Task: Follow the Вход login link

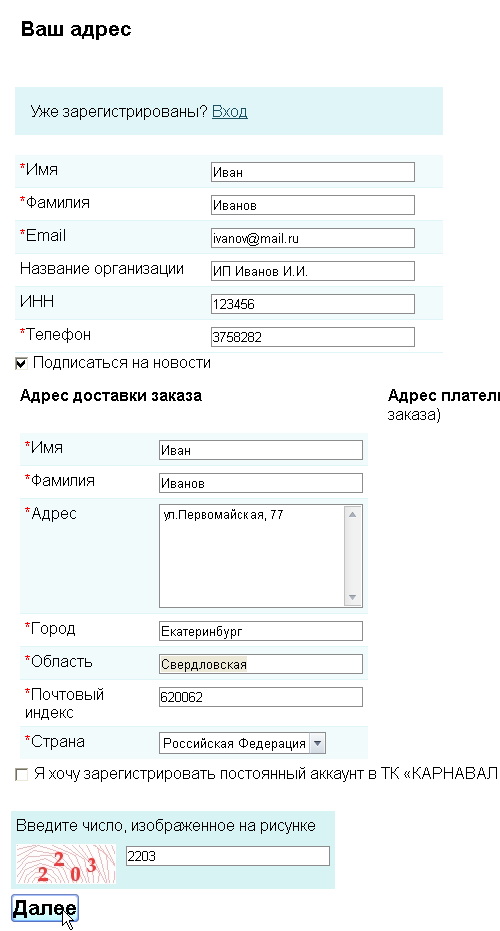Action: click(x=229, y=112)
